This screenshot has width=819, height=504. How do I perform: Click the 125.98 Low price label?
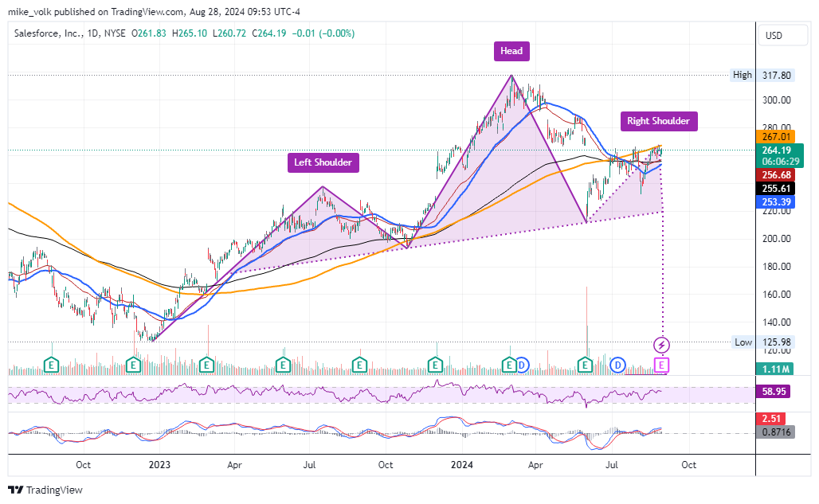pos(777,342)
